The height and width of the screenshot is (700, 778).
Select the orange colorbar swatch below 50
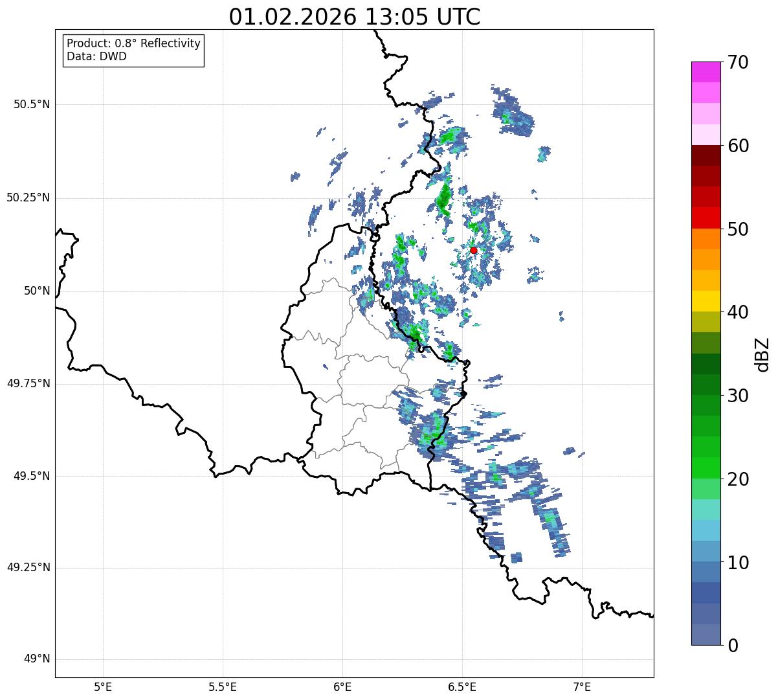[706, 238]
